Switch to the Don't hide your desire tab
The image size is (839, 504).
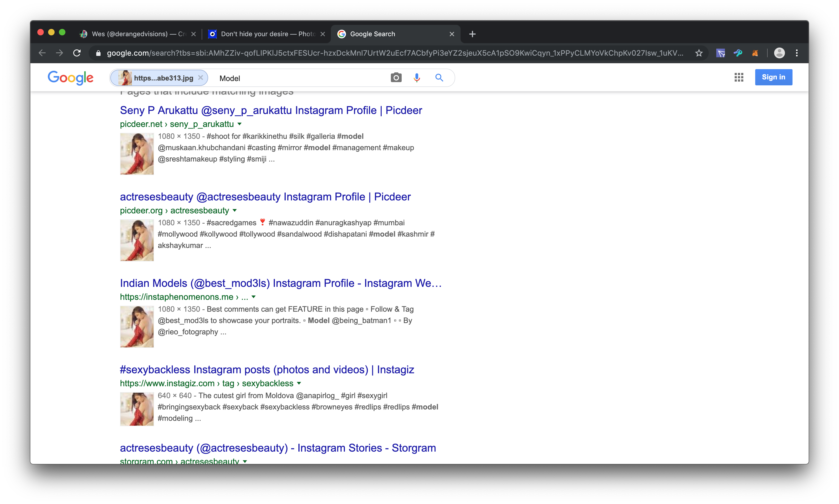point(265,34)
